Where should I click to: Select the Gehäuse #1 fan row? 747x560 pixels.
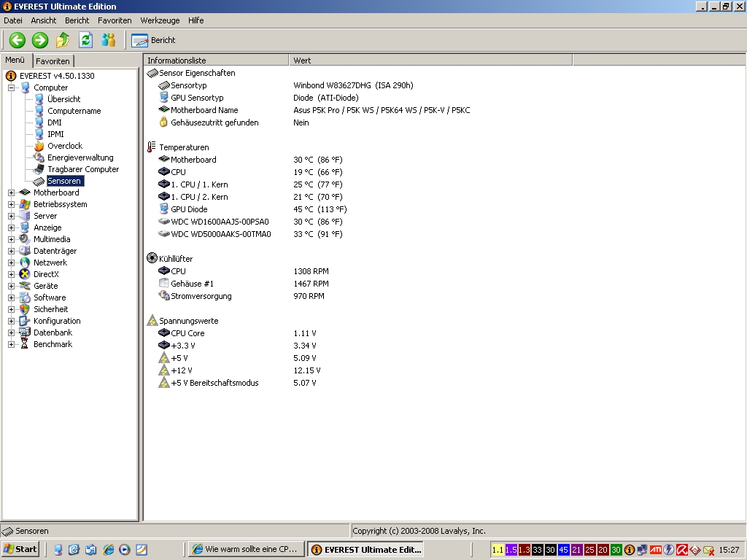point(244,284)
